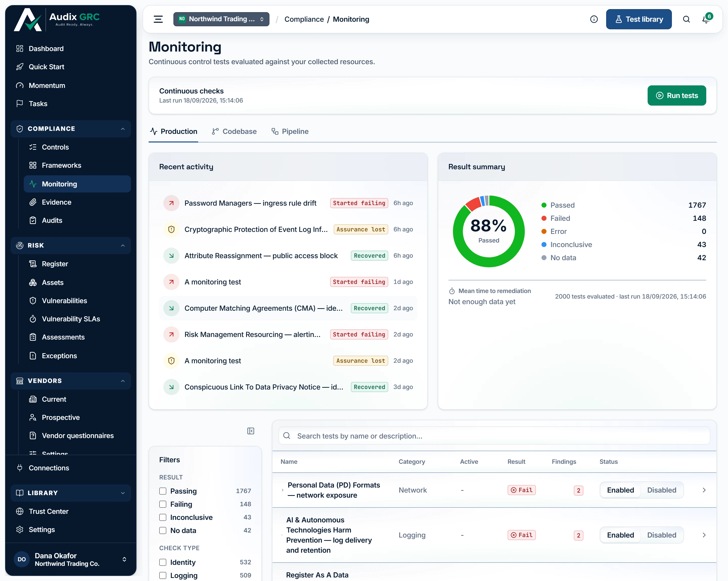Check the Inconclusive result filter
Viewport: 728px width, 581px height.
tap(163, 517)
